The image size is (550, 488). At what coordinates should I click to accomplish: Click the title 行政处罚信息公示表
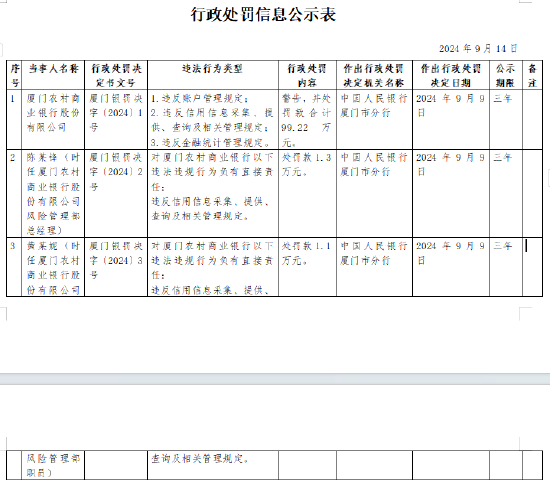pos(263,15)
